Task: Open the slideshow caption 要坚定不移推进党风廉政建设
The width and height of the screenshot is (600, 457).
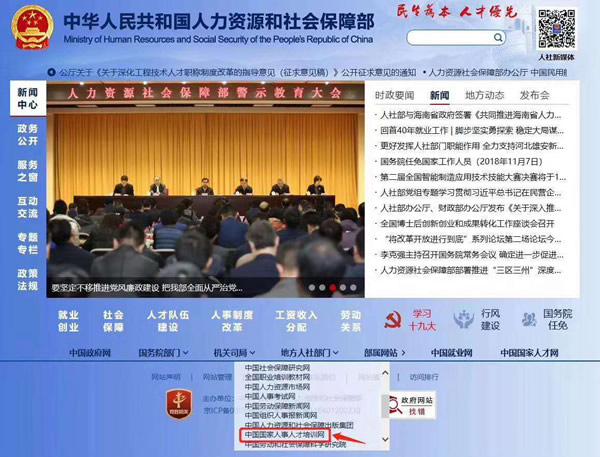Action: tap(147, 287)
